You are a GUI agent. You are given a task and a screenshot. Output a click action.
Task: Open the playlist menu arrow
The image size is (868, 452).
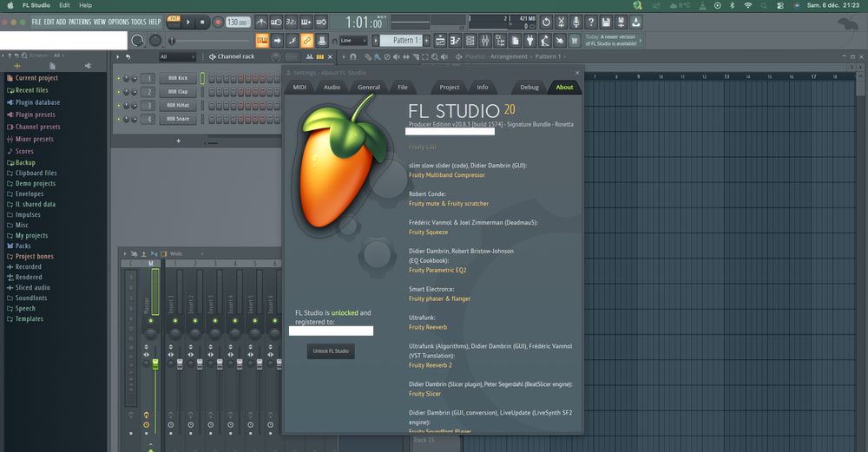(344, 56)
